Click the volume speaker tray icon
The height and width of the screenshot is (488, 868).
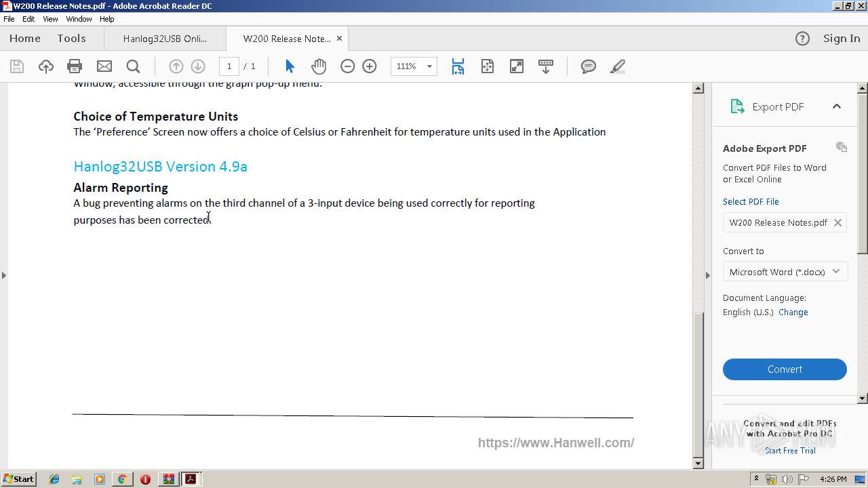point(787,479)
